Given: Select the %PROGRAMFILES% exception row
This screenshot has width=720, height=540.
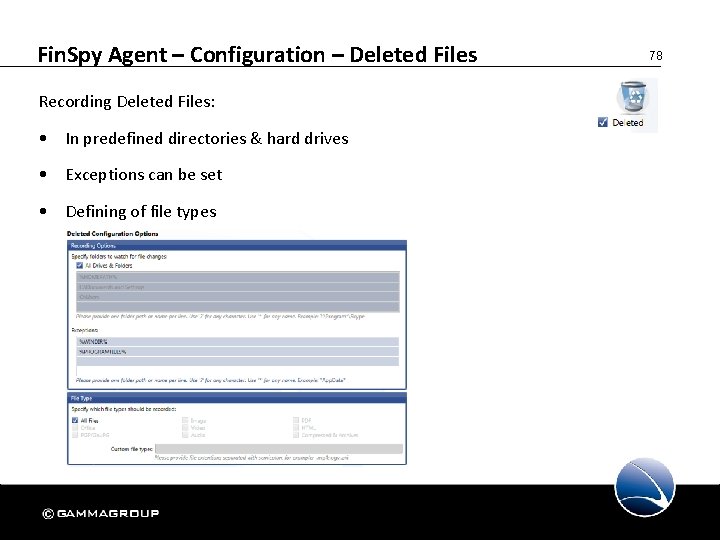Looking at the screenshot, I should point(237,352).
